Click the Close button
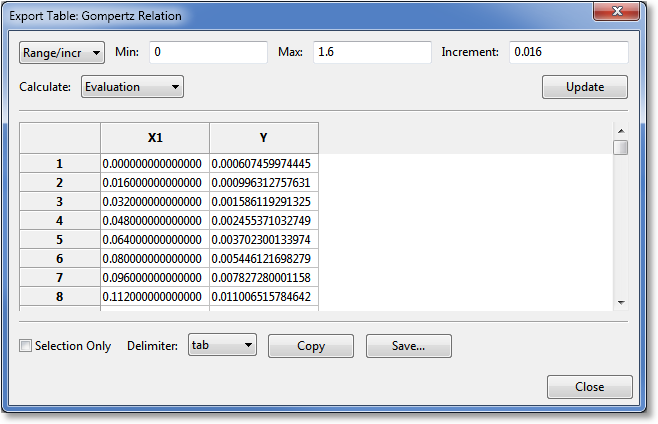 [x=590, y=387]
